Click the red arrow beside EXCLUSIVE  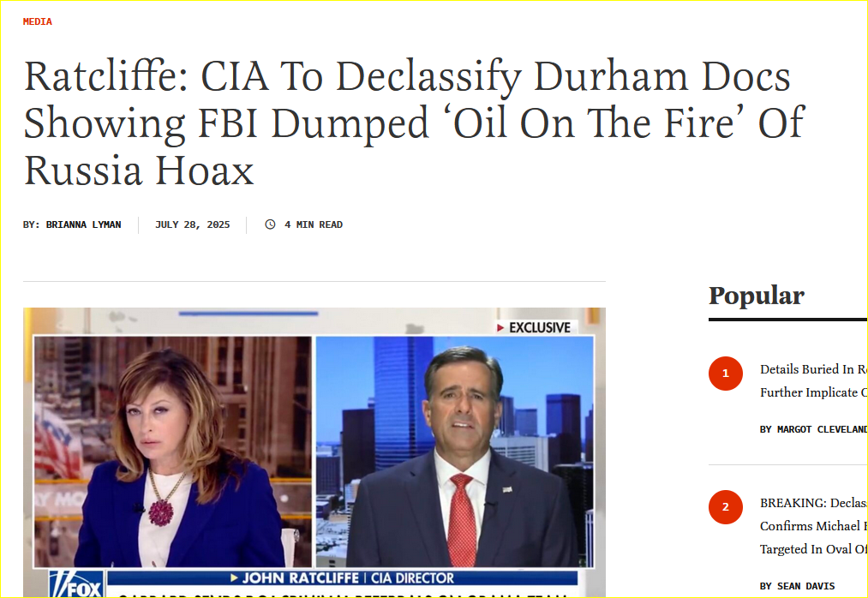point(500,328)
